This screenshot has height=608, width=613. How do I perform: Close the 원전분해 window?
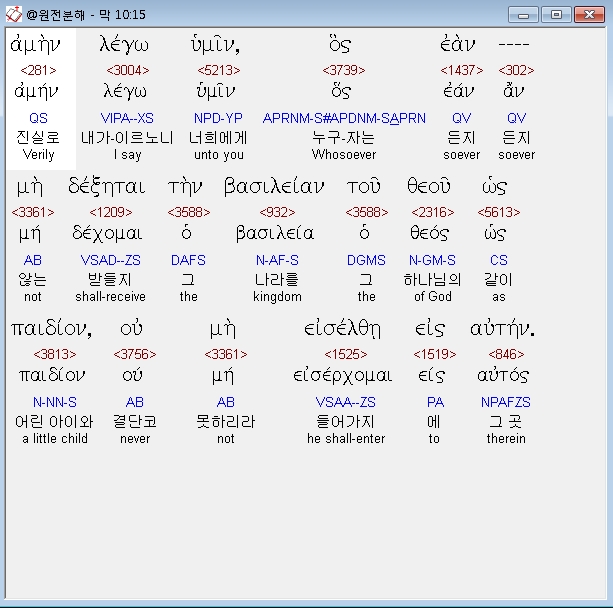tap(590, 15)
